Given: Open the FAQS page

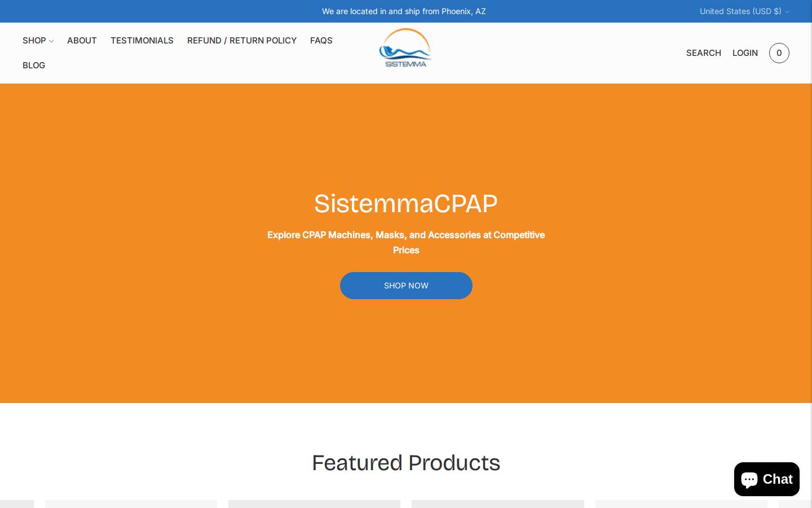Looking at the screenshot, I should tap(321, 41).
